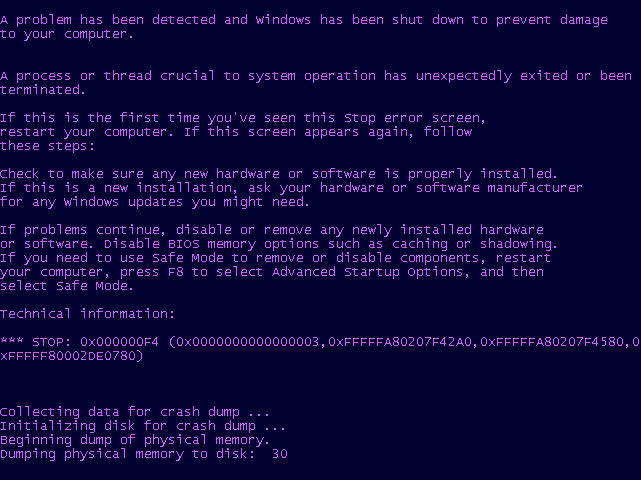Image resolution: width=641 pixels, height=480 pixels.
Task: Click the "If problems continue, disable" line
Action: click(272, 230)
